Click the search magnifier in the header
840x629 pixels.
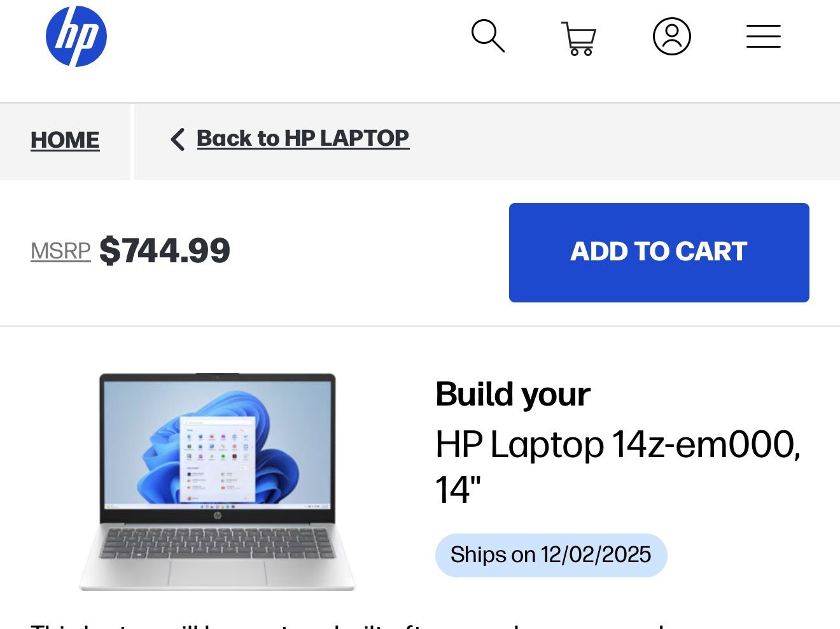(489, 37)
